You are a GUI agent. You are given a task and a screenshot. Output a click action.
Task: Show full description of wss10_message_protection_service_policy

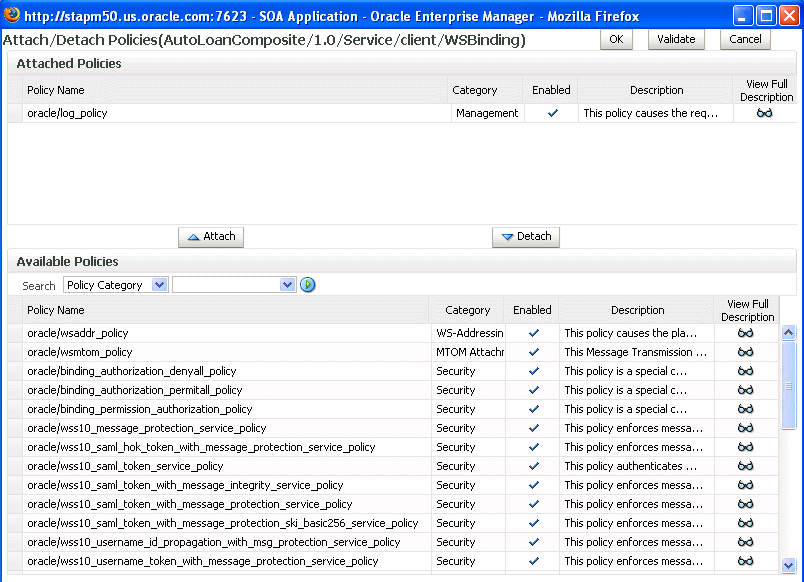745,428
